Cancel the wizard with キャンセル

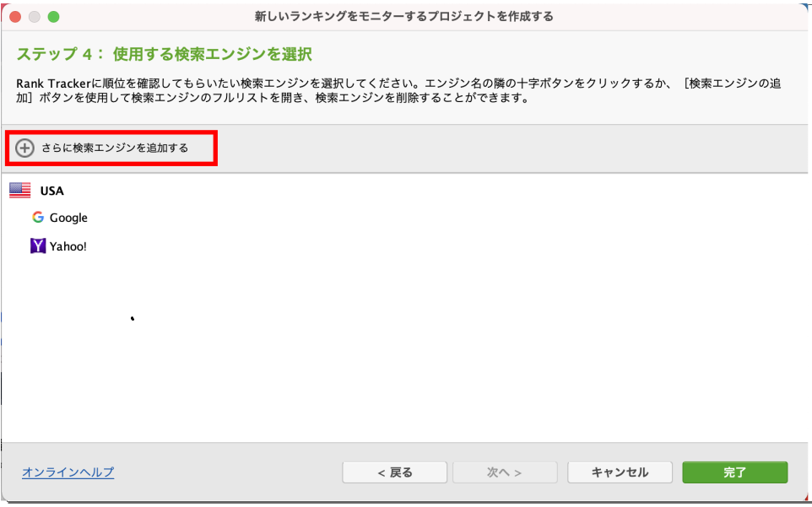(x=620, y=472)
